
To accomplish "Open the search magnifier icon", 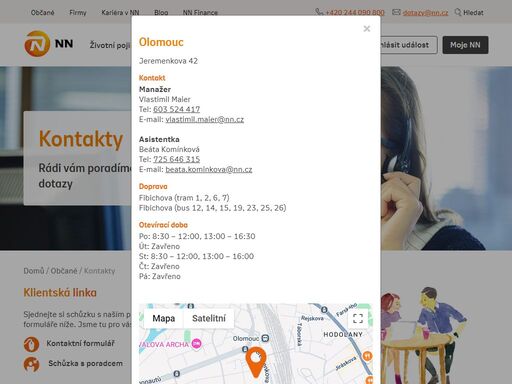I will 458,12.
